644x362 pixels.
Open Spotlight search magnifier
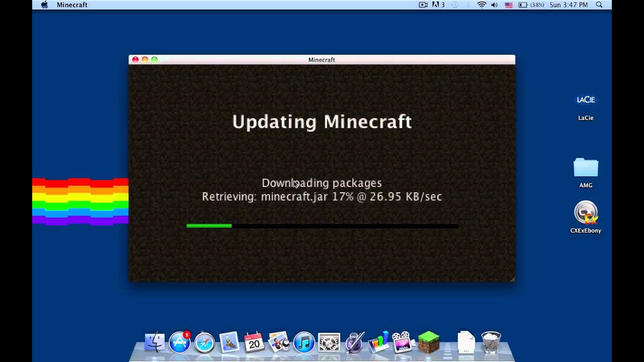pos(599,5)
